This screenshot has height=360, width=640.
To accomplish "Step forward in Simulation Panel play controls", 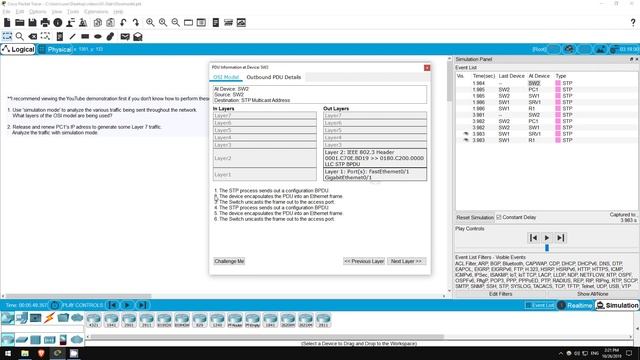I will click(560, 238).
